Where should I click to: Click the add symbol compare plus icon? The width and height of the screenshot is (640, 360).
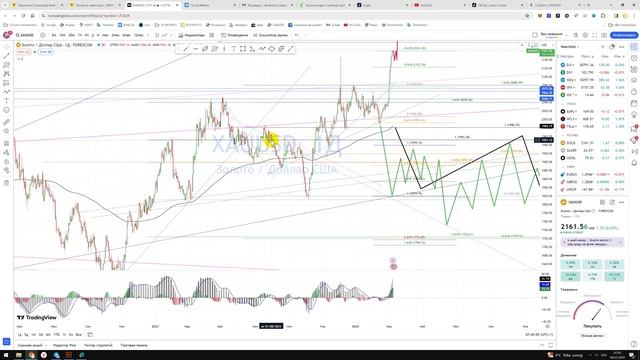point(42,35)
